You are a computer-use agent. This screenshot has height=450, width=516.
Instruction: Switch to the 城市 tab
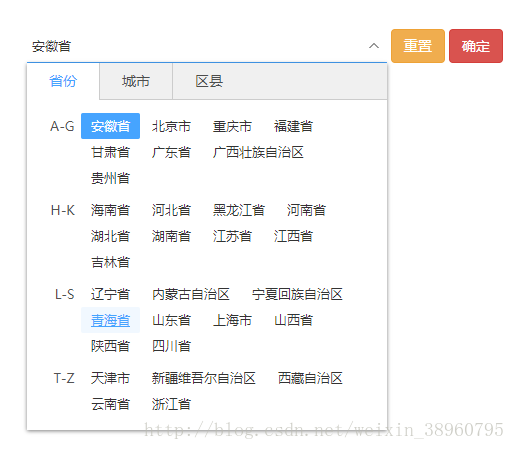pyautogui.click(x=136, y=81)
